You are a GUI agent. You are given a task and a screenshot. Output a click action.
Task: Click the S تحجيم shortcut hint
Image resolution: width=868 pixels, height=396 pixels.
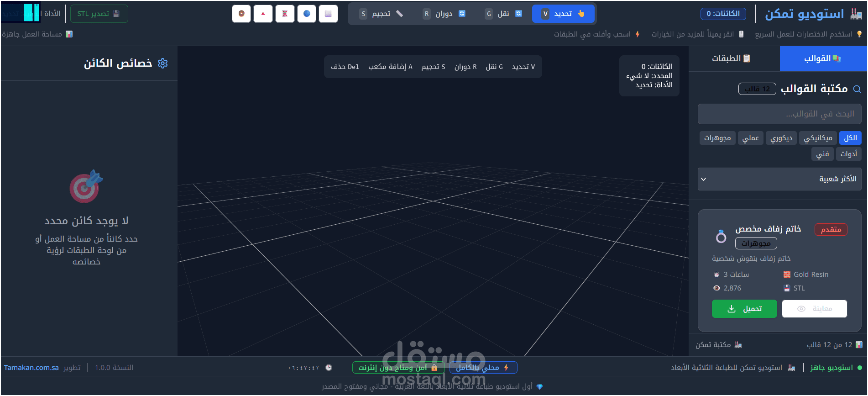tap(433, 67)
